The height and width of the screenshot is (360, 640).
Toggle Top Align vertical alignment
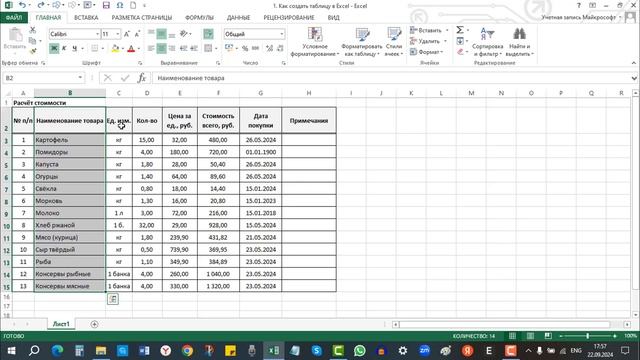pyautogui.click(x=151, y=34)
